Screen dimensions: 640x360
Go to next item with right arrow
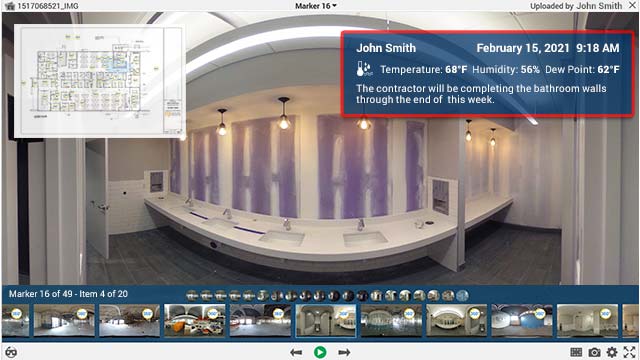click(344, 352)
